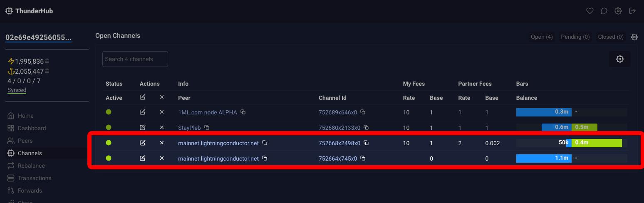
Task: Click the logout icon in top bar
Action: [632, 11]
